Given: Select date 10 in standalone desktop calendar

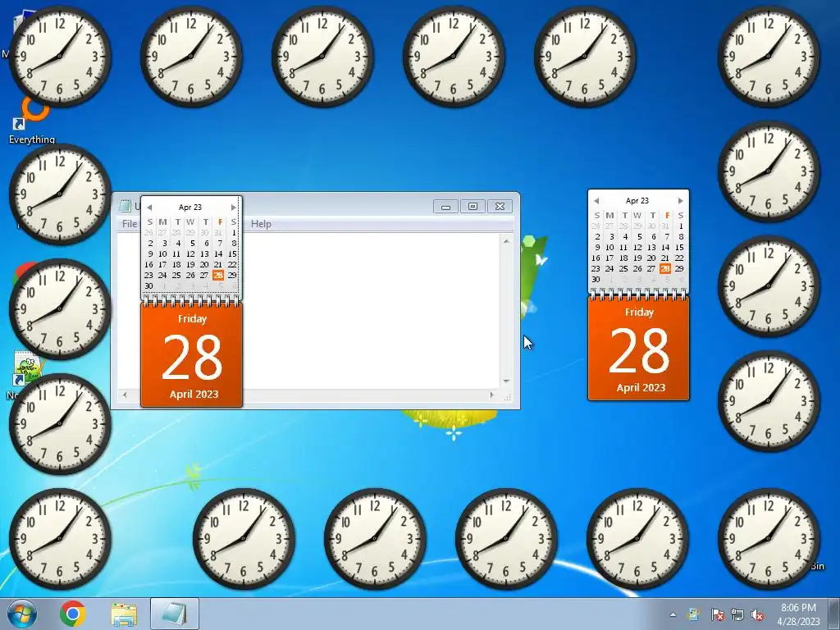Looking at the screenshot, I should click(609, 248).
